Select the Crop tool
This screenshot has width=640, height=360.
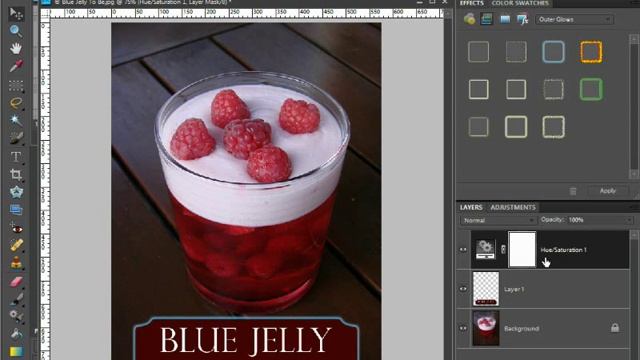click(x=16, y=175)
